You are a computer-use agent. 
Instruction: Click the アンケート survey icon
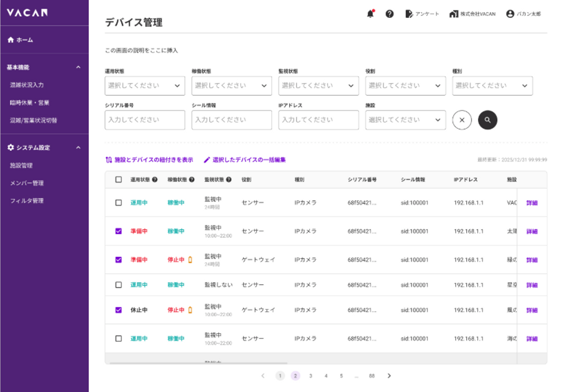(409, 14)
